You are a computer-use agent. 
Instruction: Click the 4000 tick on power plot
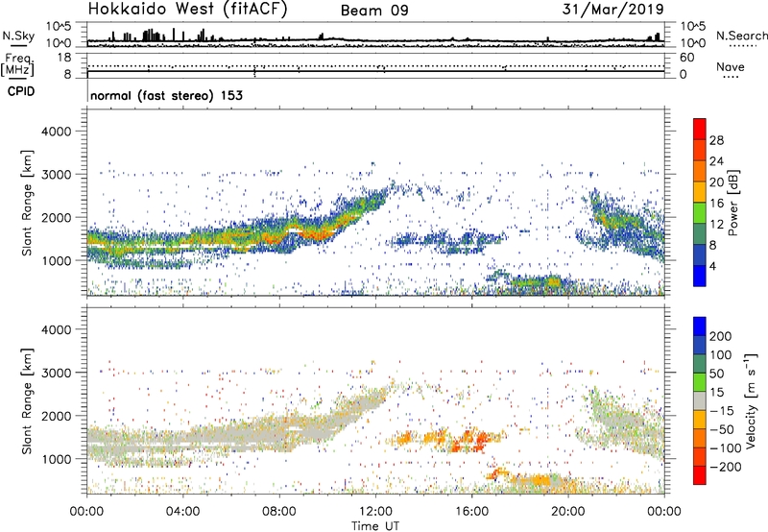(57, 132)
